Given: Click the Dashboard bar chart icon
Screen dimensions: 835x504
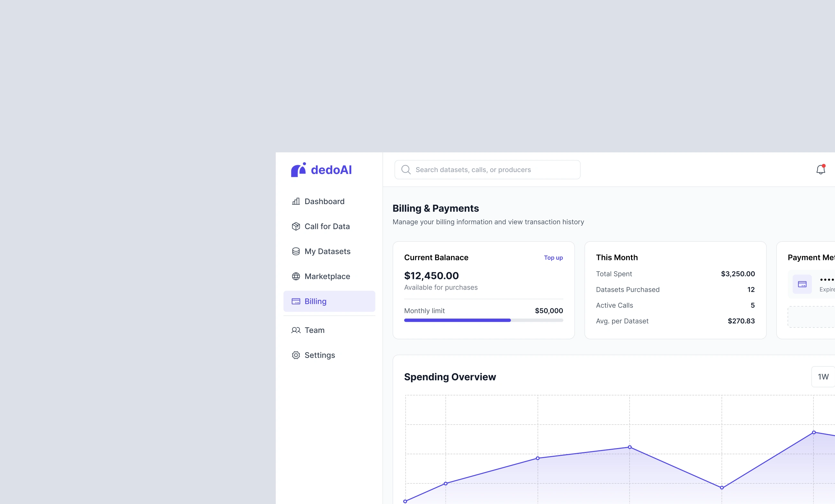Looking at the screenshot, I should pos(296,202).
